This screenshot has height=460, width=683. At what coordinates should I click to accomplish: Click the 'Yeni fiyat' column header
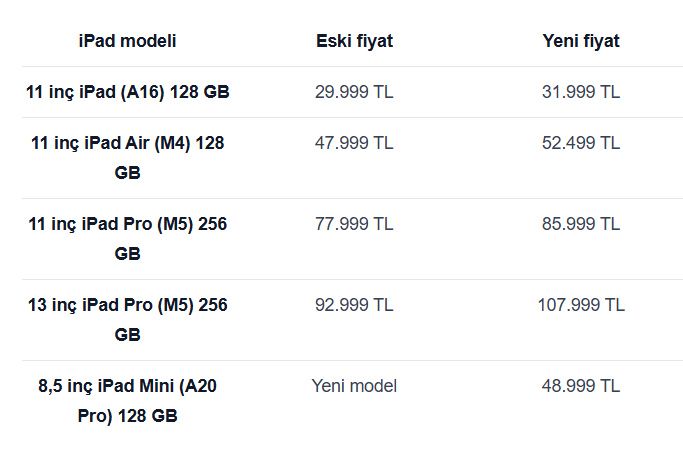(581, 41)
